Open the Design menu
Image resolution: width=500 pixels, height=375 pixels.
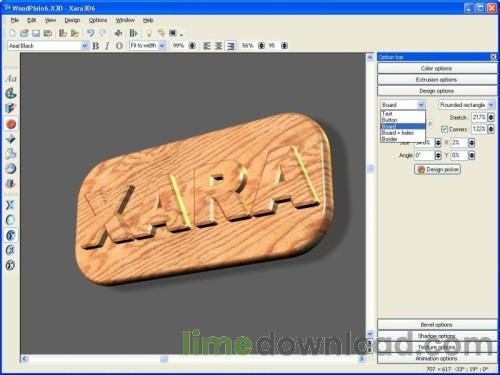(72, 20)
